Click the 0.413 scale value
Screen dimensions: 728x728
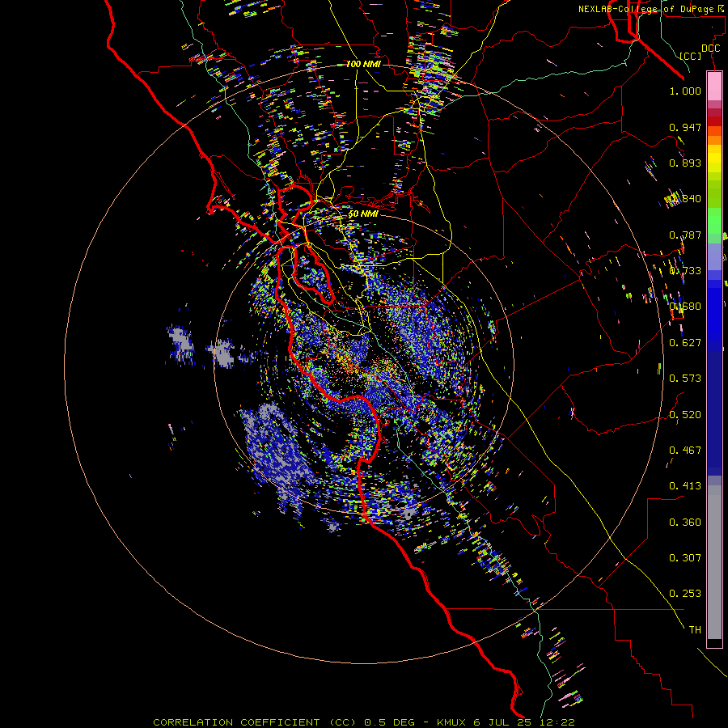coord(685,486)
